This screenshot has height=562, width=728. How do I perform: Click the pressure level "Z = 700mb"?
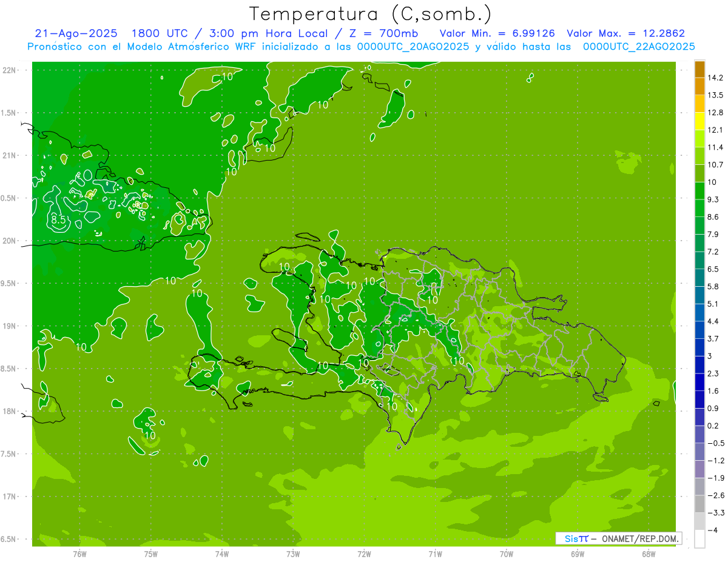pos(385,33)
